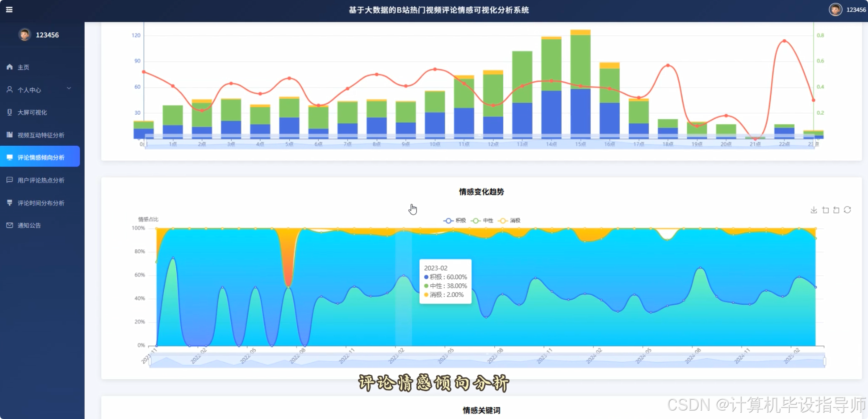Activate the data zoom tool on the trend chart

click(825, 210)
